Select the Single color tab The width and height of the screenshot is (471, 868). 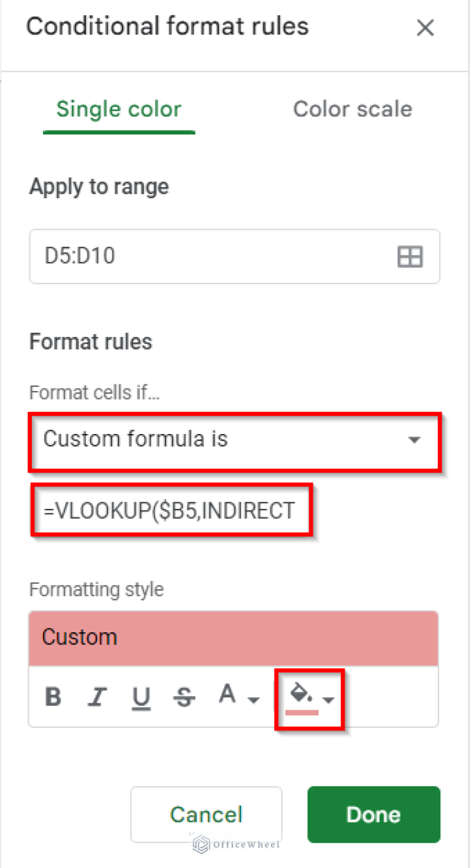click(x=118, y=109)
